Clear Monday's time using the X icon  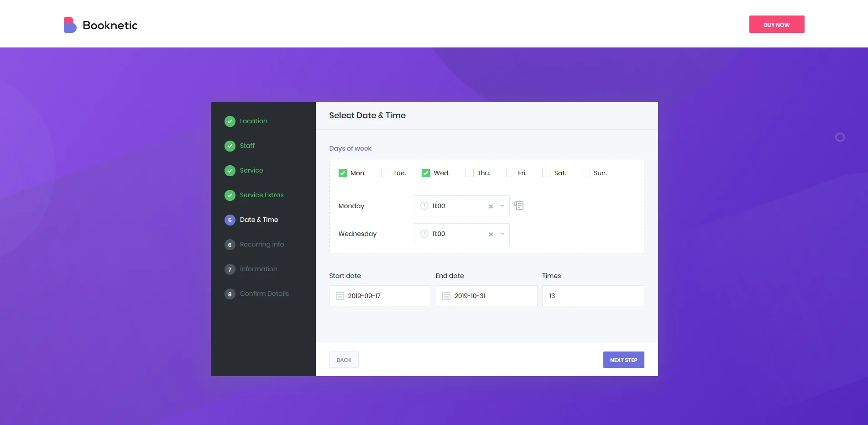point(491,206)
